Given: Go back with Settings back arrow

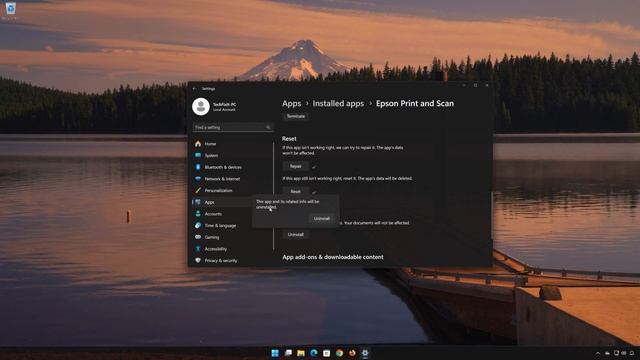Looking at the screenshot, I should tap(194, 89).
